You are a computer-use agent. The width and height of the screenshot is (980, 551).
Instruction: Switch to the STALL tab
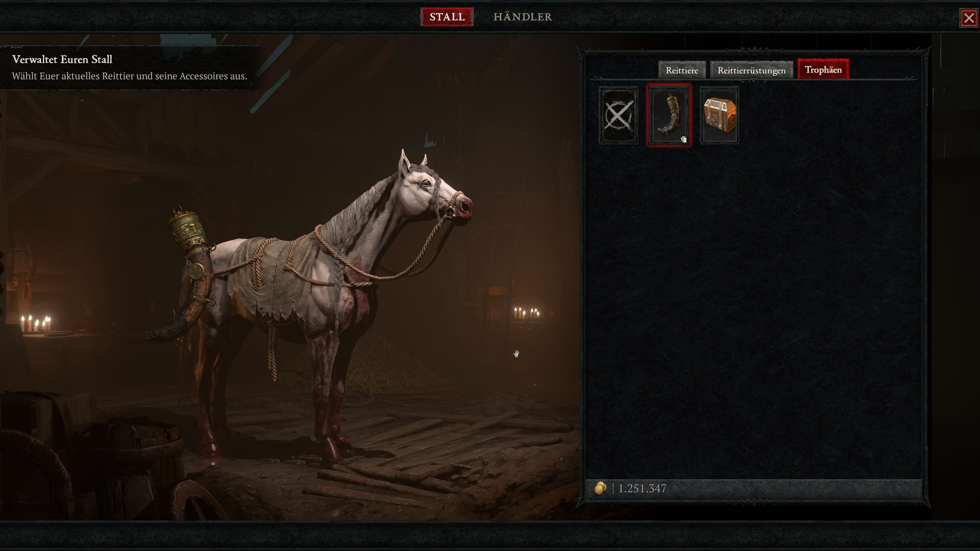tap(447, 17)
